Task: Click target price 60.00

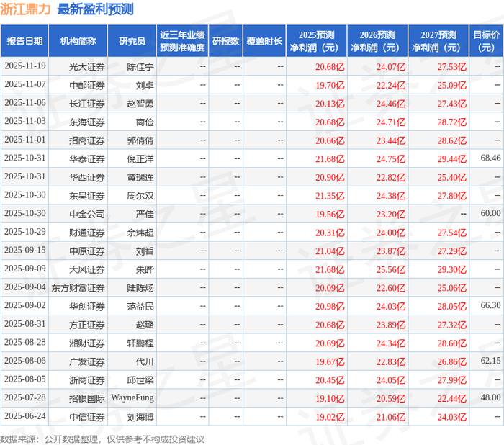Action: click(x=490, y=213)
